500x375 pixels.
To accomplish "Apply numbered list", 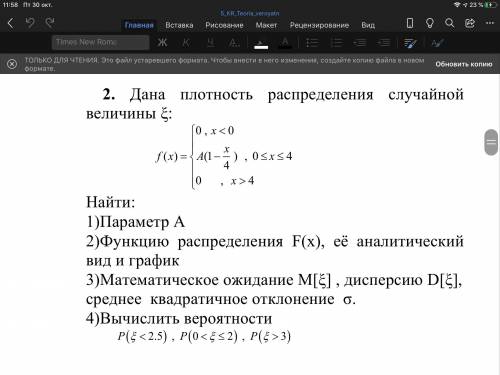I will tap(336, 43).
